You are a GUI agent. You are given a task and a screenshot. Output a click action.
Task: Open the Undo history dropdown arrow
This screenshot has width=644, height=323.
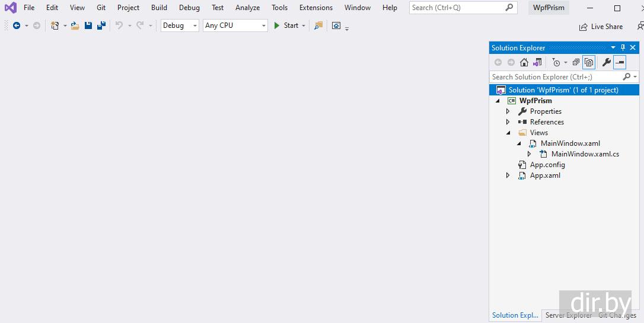(x=129, y=25)
